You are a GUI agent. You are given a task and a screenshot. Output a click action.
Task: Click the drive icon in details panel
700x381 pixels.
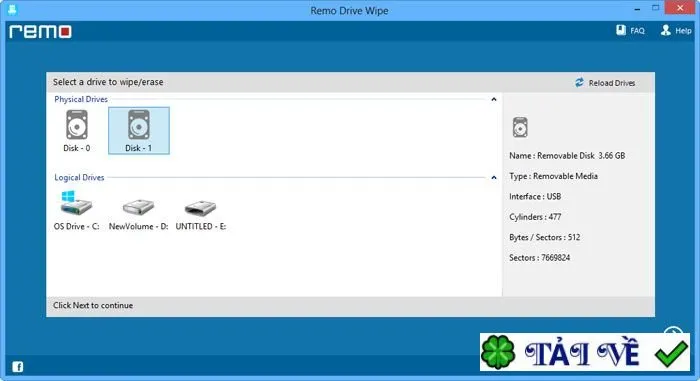(x=520, y=127)
